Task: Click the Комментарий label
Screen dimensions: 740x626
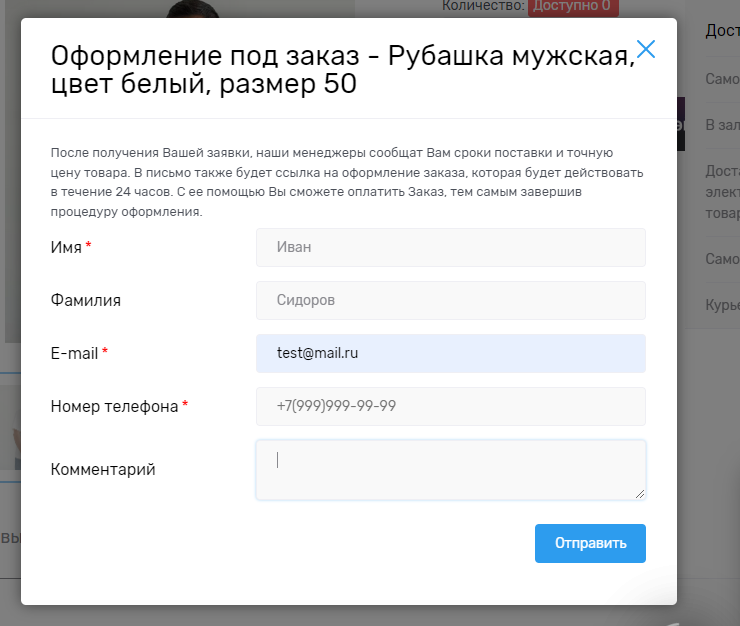Action: pyautogui.click(x=103, y=469)
